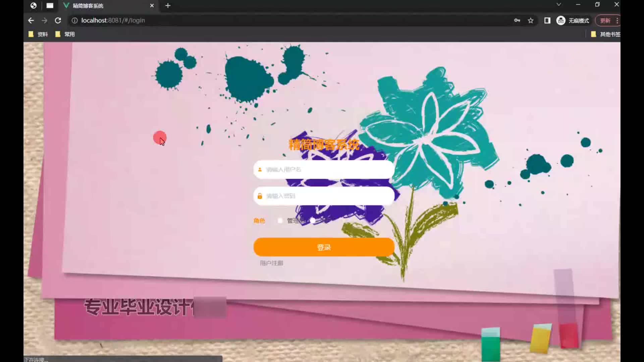Click the orange 登录 button
Viewport: 644px width, 362px height.
click(324, 247)
